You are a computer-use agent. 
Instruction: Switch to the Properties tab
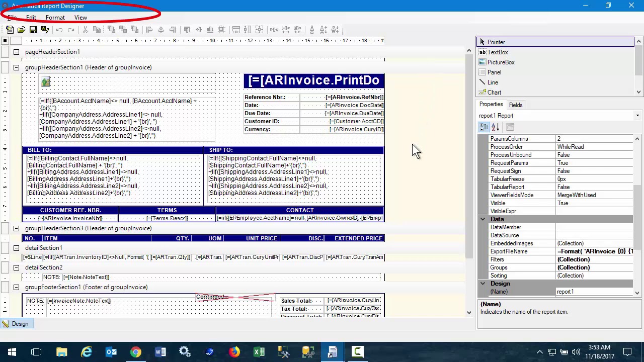tap(491, 105)
